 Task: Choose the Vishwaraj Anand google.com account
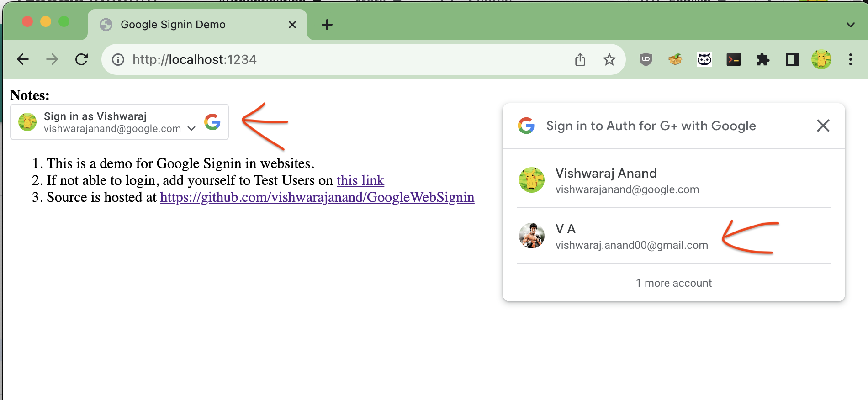click(x=674, y=180)
